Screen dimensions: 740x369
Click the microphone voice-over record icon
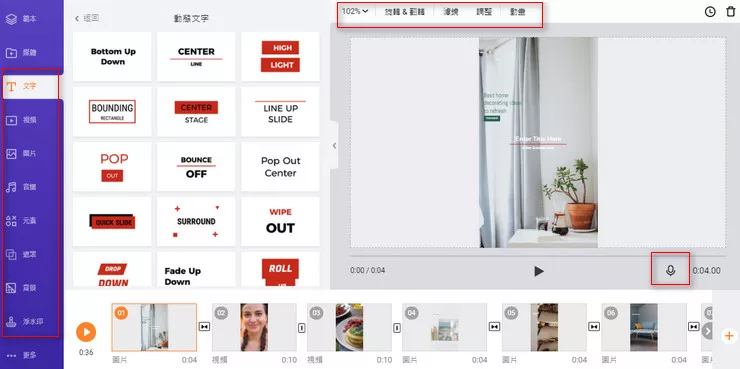pyautogui.click(x=670, y=270)
